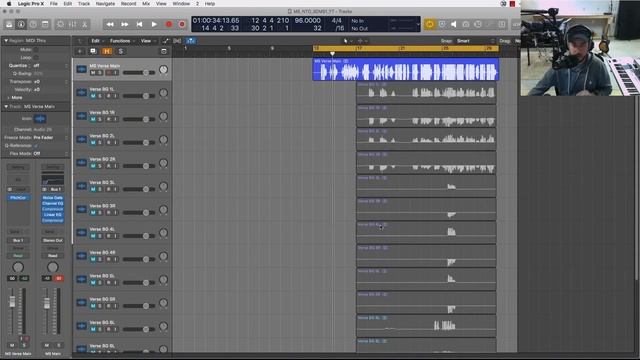Open the Track menu in menu bar
Viewport: 640px width, 360px height.
coord(84,4)
